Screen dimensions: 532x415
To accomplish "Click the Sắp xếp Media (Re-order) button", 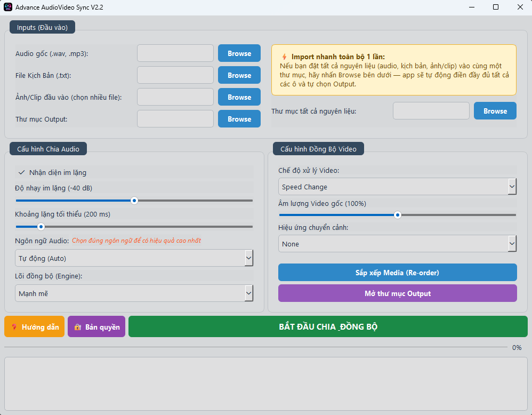I will (x=397, y=272).
